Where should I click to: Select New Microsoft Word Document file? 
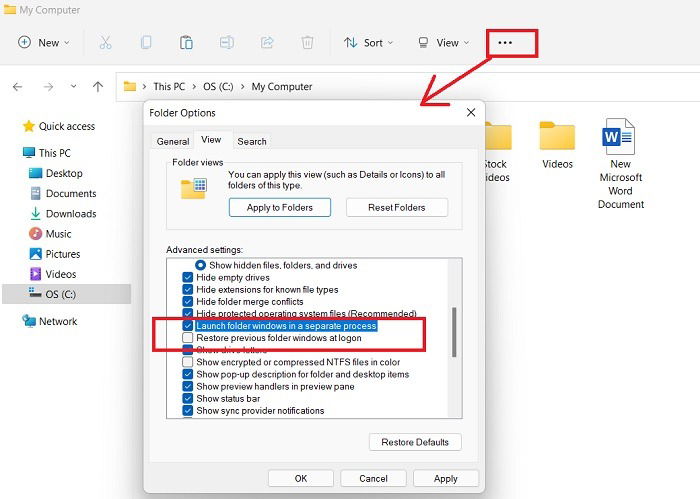(x=621, y=163)
